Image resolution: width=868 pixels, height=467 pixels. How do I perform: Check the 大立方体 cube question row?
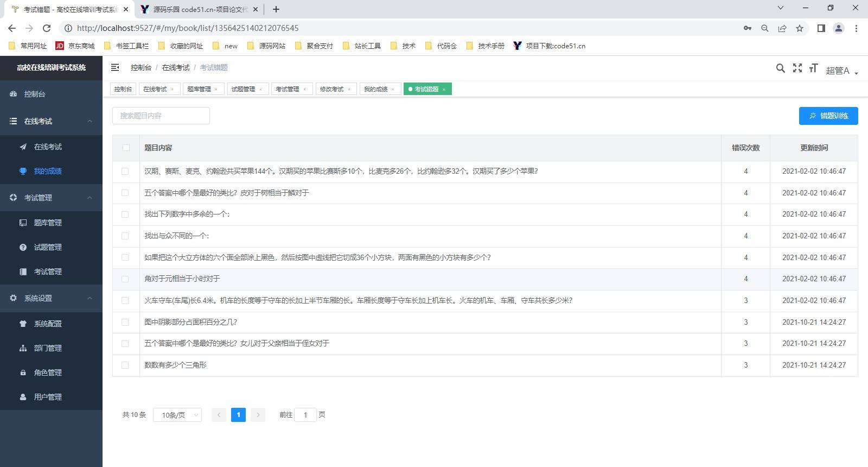point(125,257)
